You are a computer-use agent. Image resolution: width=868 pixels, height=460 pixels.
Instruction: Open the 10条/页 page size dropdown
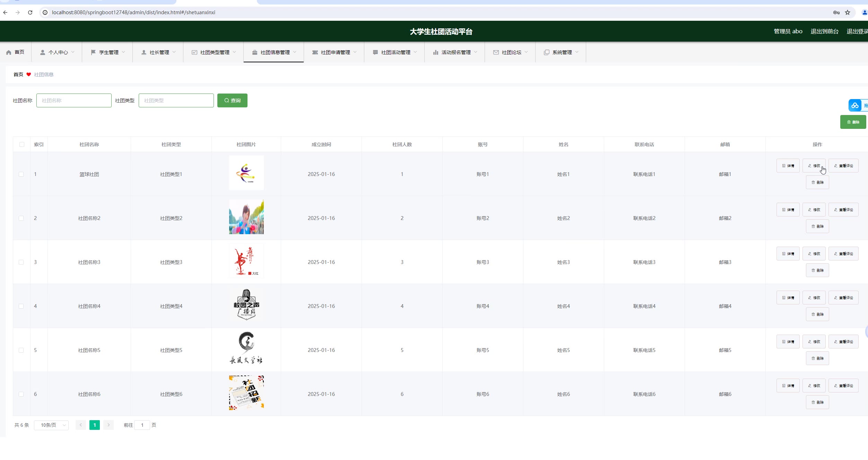[51, 425]
